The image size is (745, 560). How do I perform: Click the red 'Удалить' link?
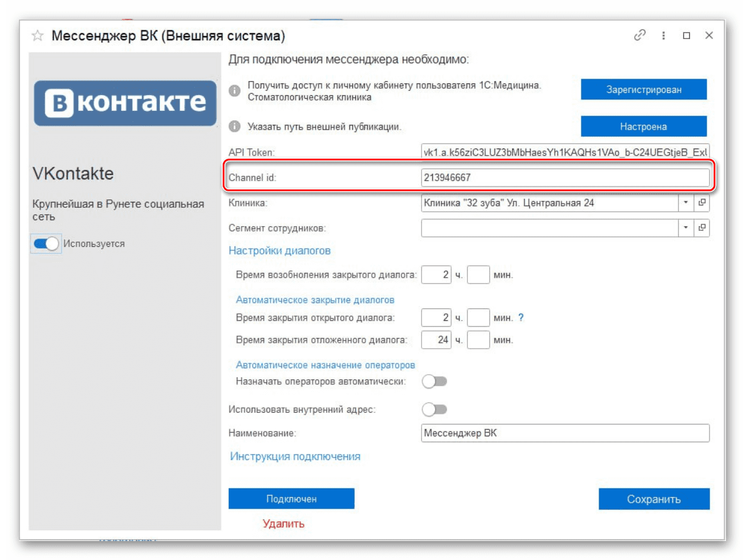284,523
